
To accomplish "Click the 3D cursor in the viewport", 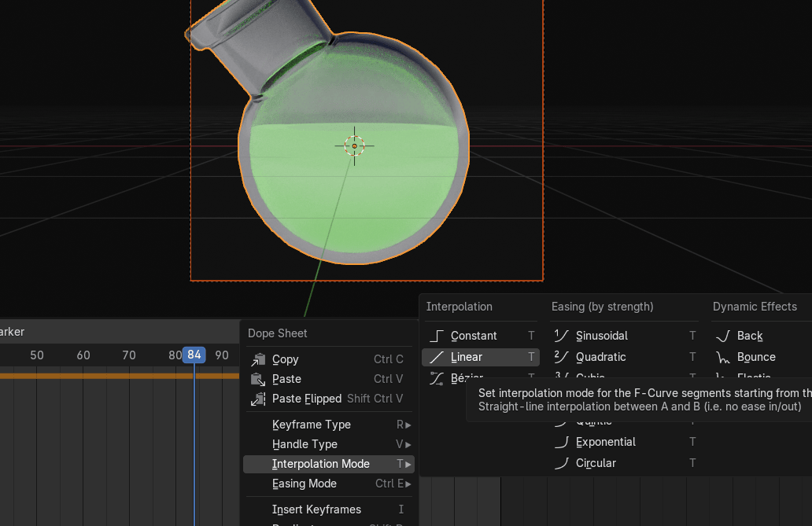I will pos(355,145).
